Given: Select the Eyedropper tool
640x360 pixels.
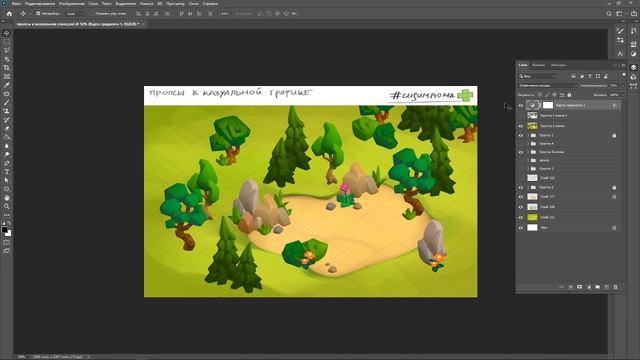Looking at the screenshot, I should pyautogui.click(x=7, y=85).
